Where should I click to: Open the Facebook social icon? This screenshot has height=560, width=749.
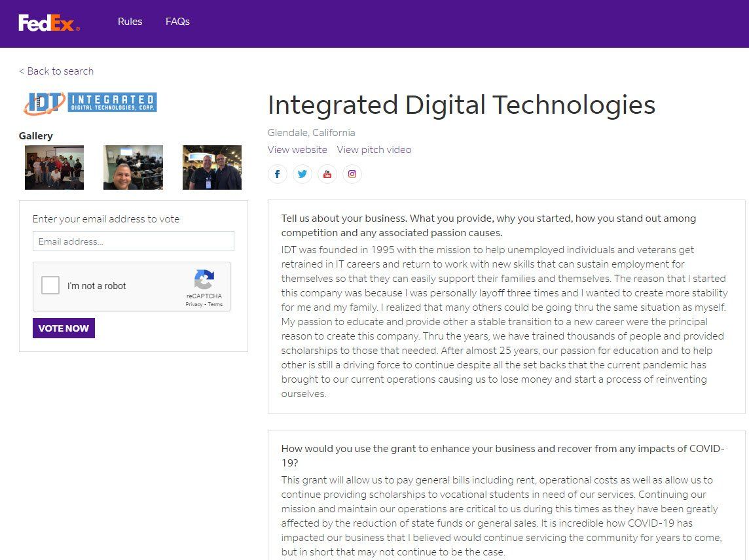click(278, 174)
